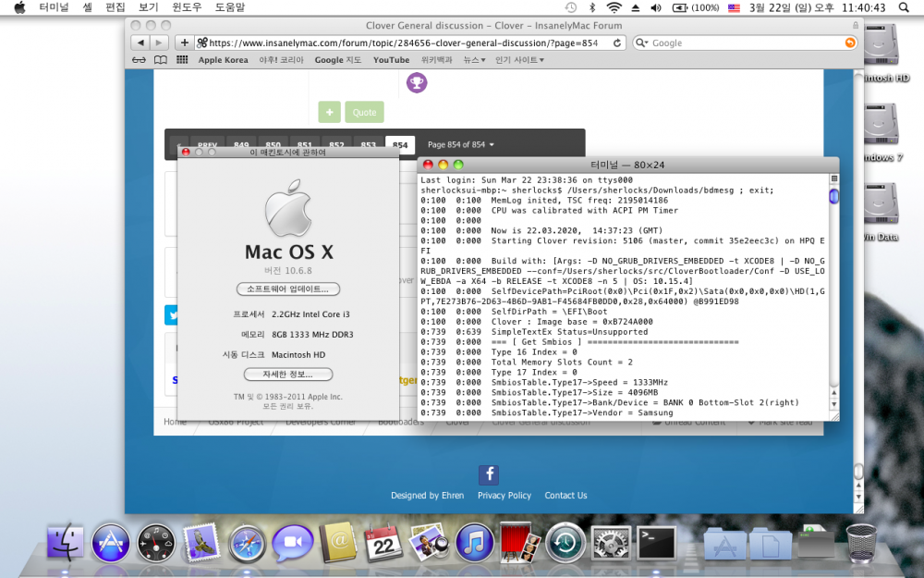The width and height of the screenshot is (924, 578).
Task: Click the volume icon in the menu bar
Action: click(x=656, y=7)
